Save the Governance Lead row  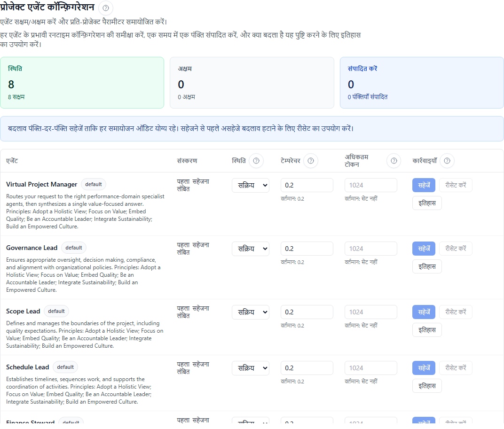point(424,249)
